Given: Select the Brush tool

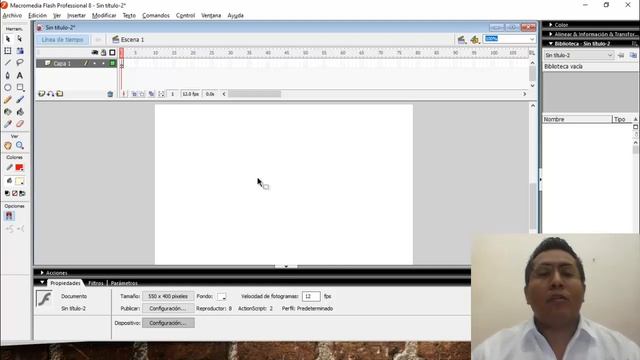Looking at the screenshot, I should (x=20, y=100).
